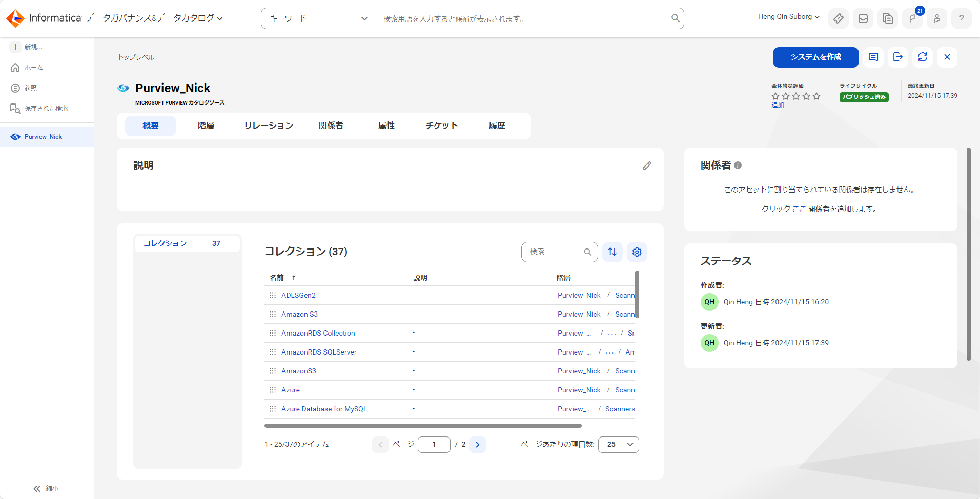Screen dimensions: 980x499
Task: Open the tag icon in the header
Action: point(839,18)
